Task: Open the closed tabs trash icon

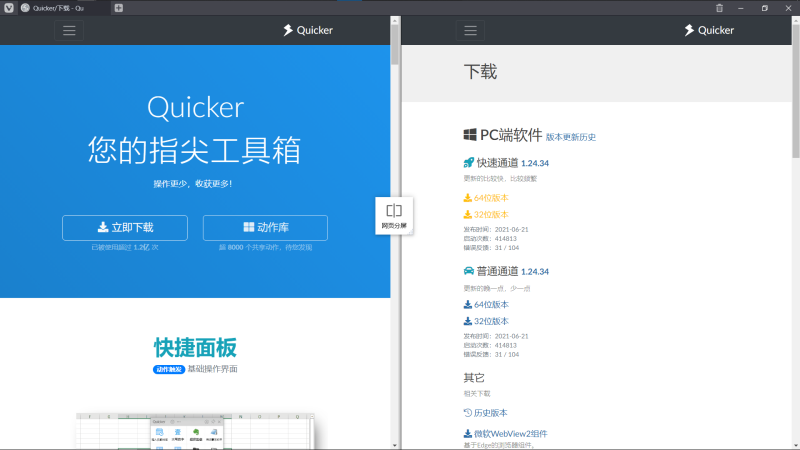Action: [719, 8]
